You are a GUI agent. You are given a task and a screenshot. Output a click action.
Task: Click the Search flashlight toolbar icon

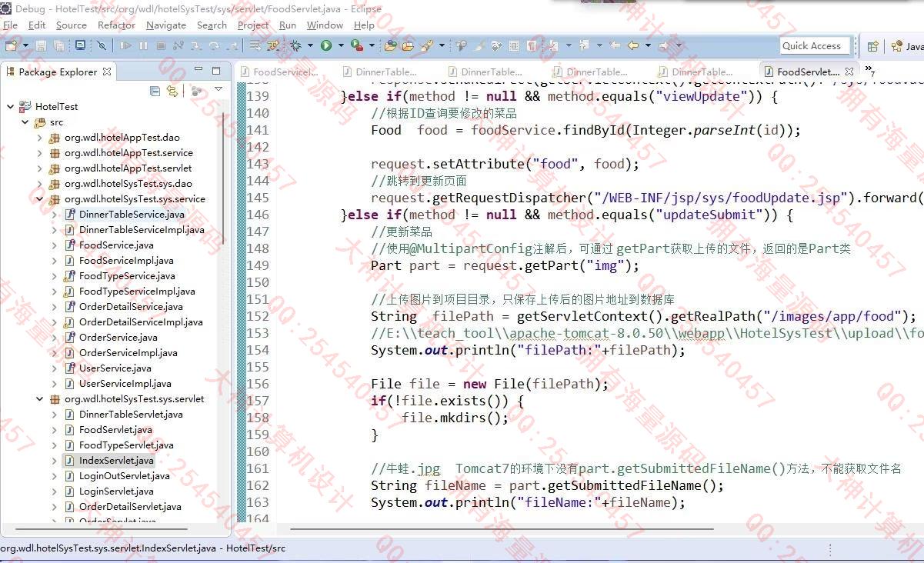coord(426,46)
